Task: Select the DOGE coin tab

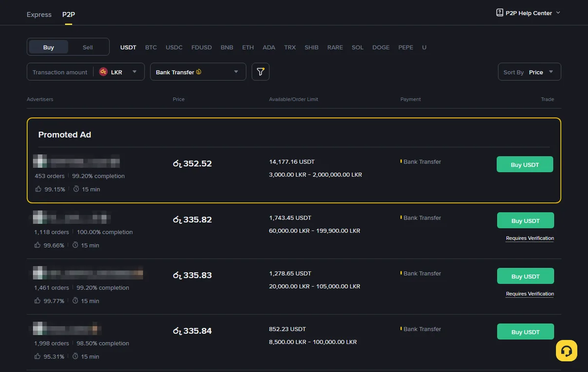Action: coord(381,47)
